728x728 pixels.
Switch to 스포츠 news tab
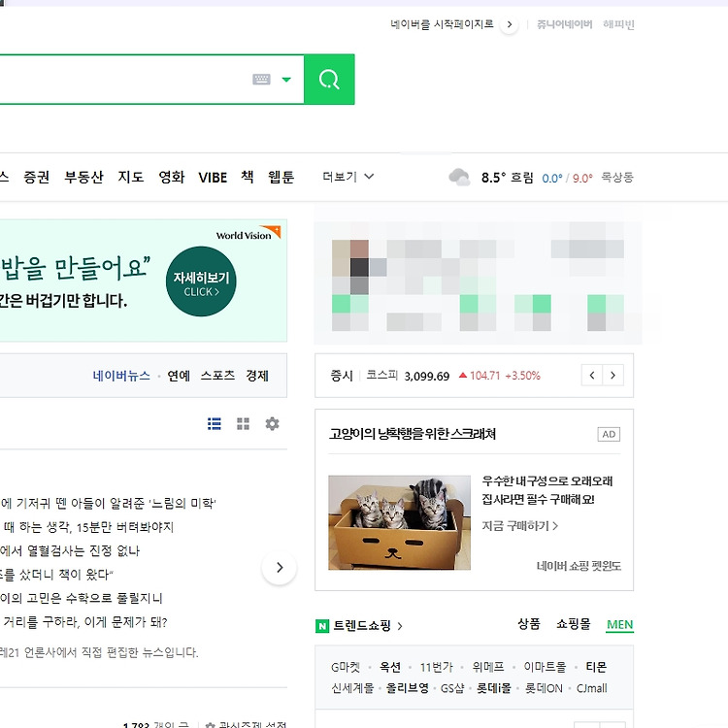(x=217, y=376)
